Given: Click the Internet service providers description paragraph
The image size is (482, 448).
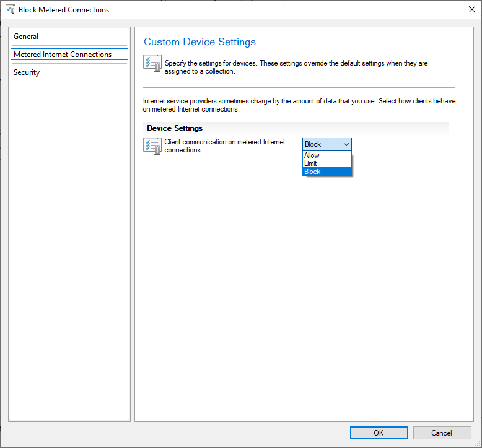Looking at the screenshot, I should 299,105.
